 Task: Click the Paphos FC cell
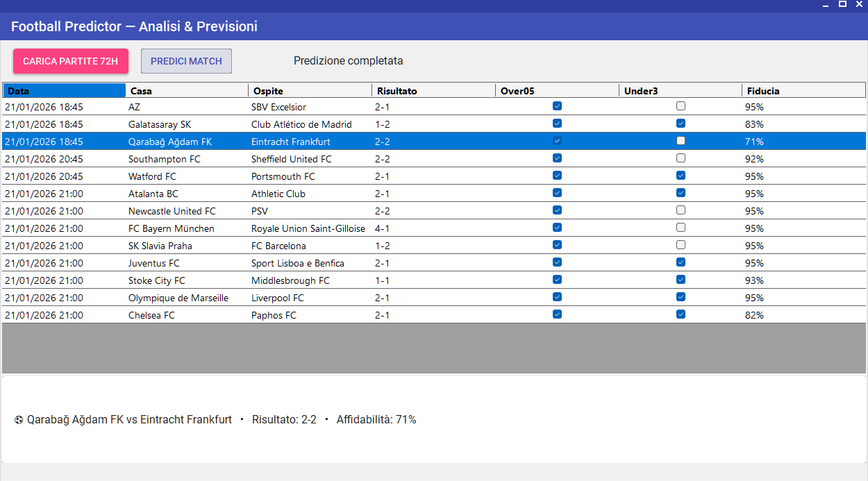tap(310, 315)
